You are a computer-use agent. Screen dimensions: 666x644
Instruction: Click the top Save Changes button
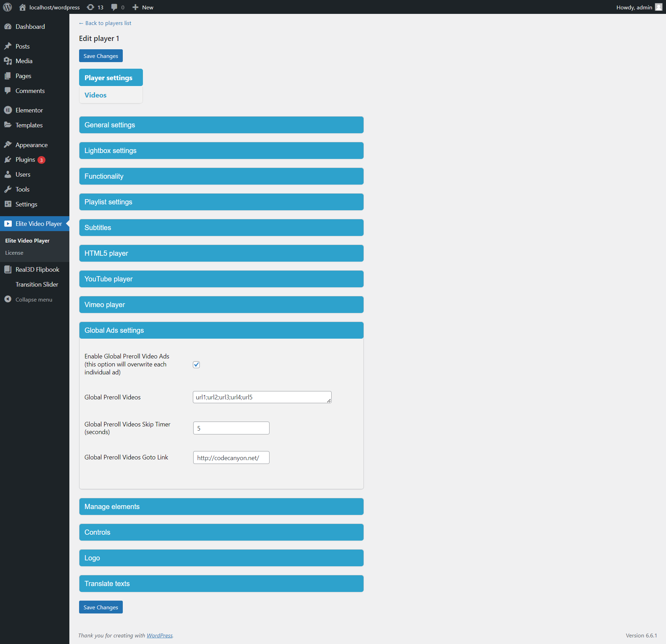point(101,56)
